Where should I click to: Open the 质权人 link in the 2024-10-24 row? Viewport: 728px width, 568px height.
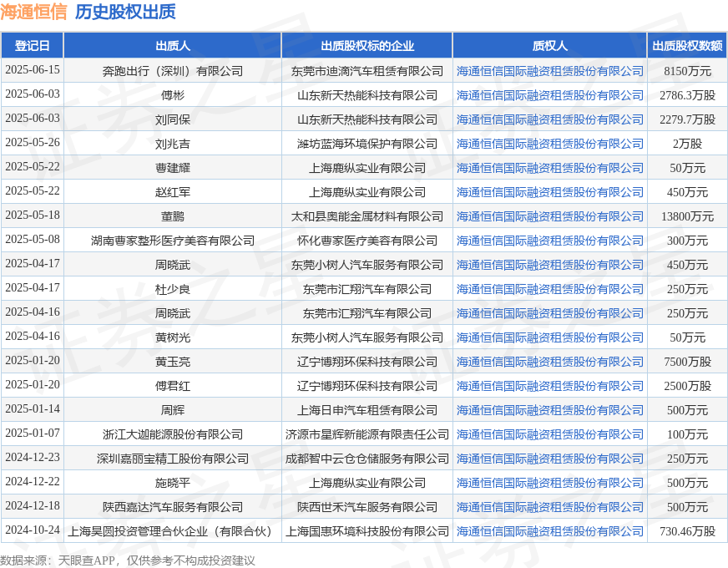549,531
